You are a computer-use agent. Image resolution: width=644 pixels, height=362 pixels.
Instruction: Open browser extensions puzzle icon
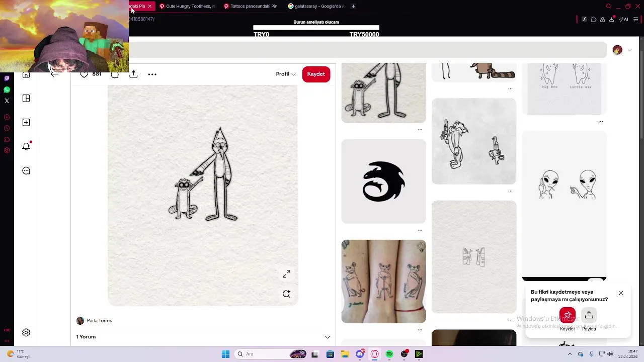[x=593, y=20]
